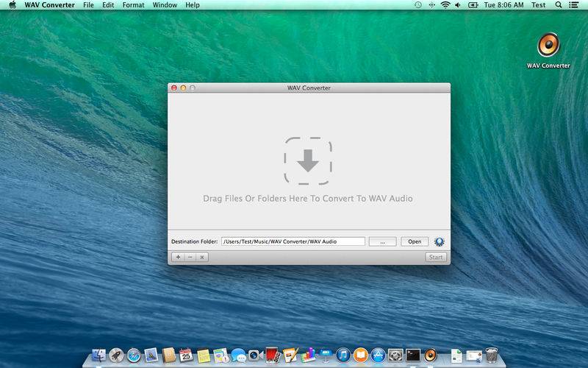The height and width of the screenshot is (368, 588).
Task: Open Launchpad rocket icon in Dock
Action: (x=116, y=355)
